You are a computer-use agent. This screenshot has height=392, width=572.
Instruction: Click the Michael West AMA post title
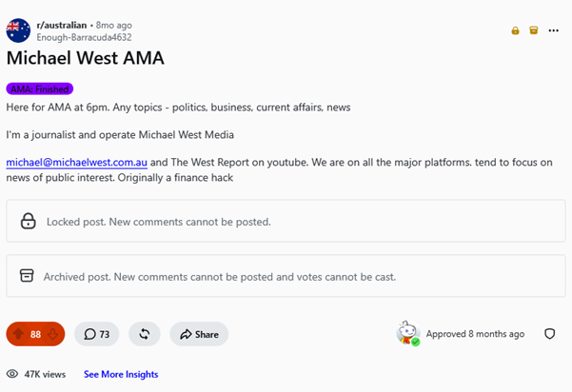pyautogui.click(x=86, y=58)
